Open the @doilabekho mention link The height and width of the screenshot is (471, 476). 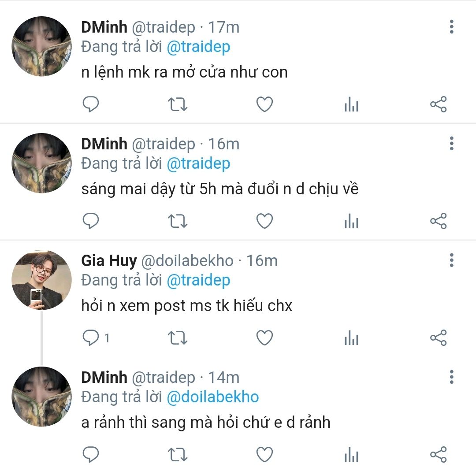tap(212, 397)
